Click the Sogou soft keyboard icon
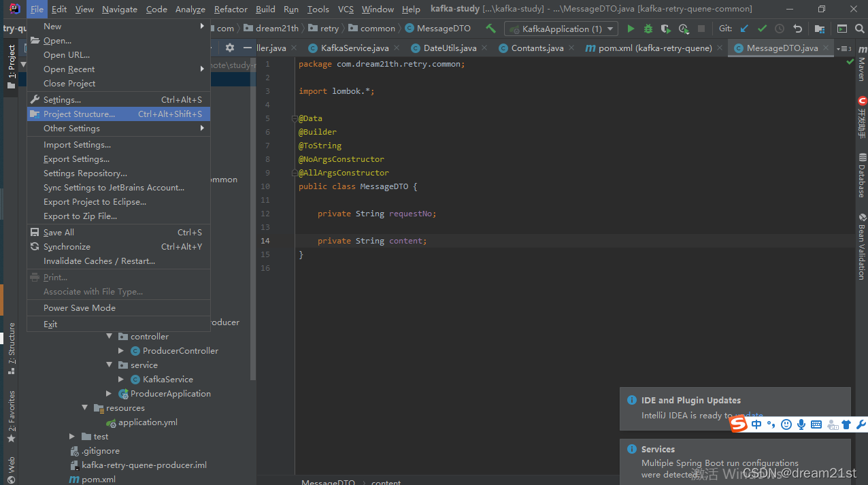 pyautogui.click(x=816, y=424)
